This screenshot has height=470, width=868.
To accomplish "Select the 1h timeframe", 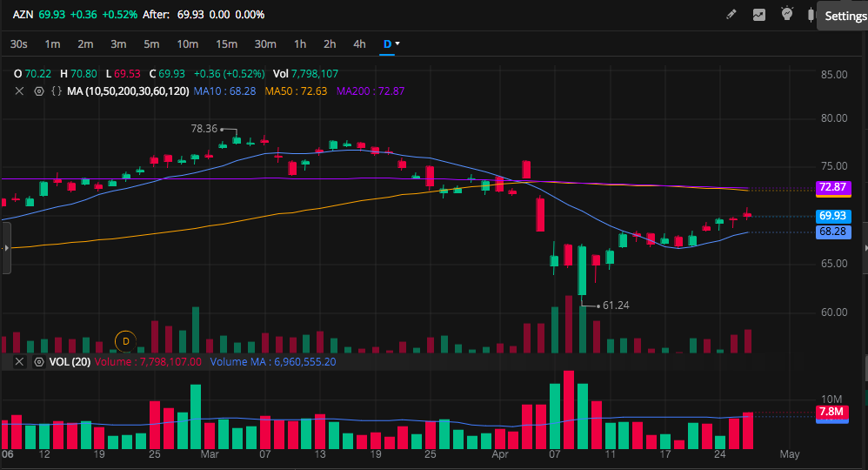I will point(300,44).
